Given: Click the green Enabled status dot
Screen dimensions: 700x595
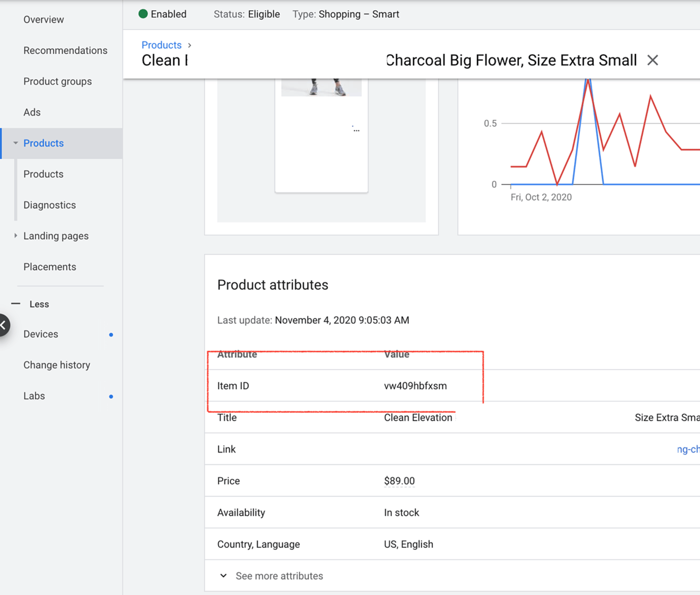Looking at the screenshot, I should 143,14.
